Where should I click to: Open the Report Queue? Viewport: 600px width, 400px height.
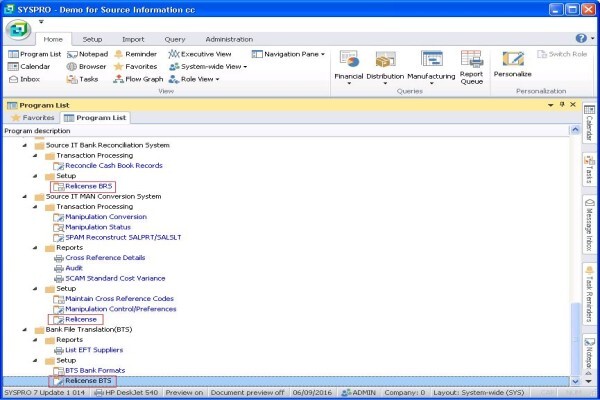[x=471, y=67]
